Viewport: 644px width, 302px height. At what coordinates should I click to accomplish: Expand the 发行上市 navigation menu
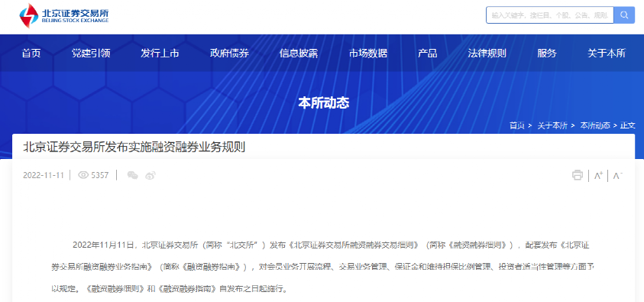[x=160, y=53]
